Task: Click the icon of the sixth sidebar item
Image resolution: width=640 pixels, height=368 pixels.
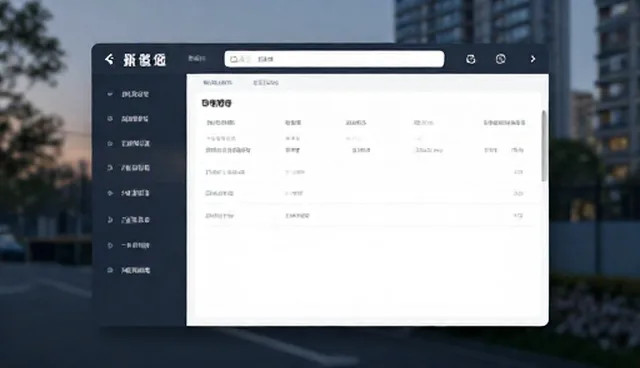Action: click(x=110, y=220)
